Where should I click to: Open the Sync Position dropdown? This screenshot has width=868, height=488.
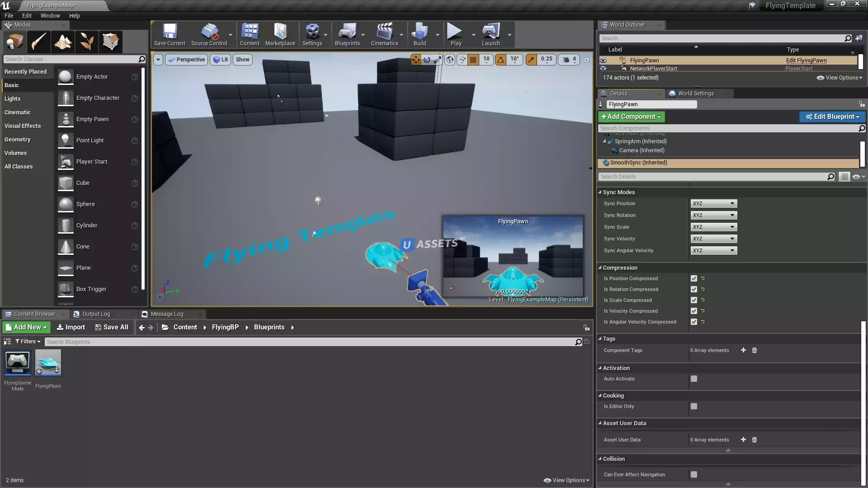tap(713, 203)
